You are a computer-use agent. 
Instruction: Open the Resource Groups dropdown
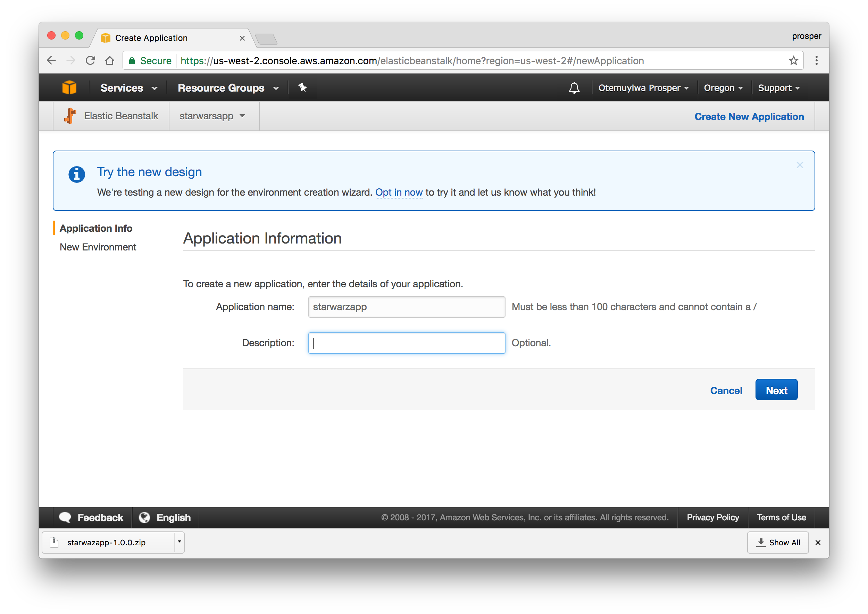pos(228,88)
